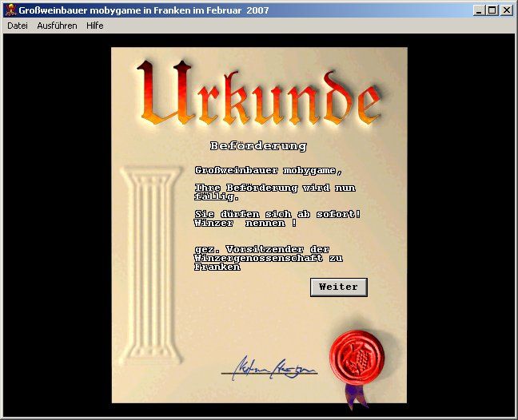This screenshot has height=420, width=518.
Task: Click the black background left of the certificate
Action: (x=56, y=224)
